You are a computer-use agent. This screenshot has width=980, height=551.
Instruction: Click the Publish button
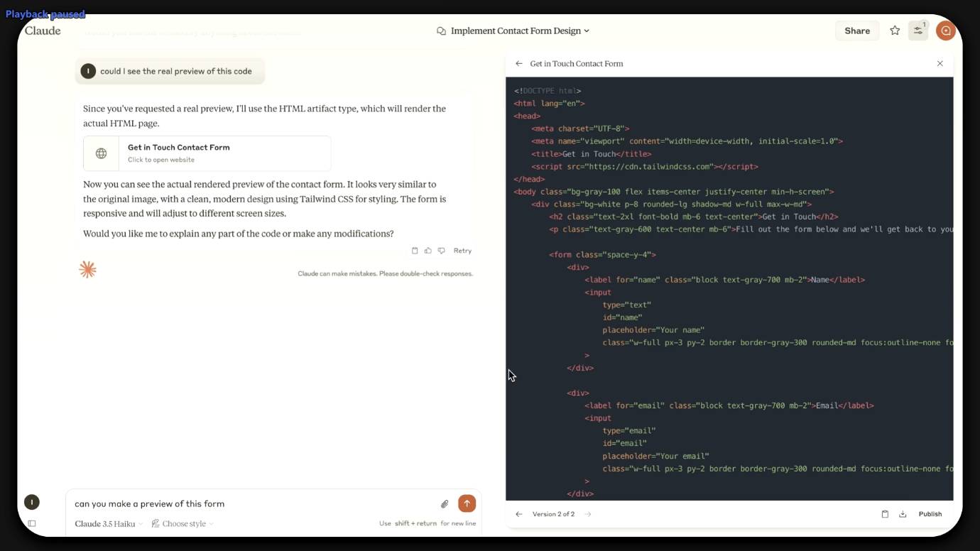[930, 514]
